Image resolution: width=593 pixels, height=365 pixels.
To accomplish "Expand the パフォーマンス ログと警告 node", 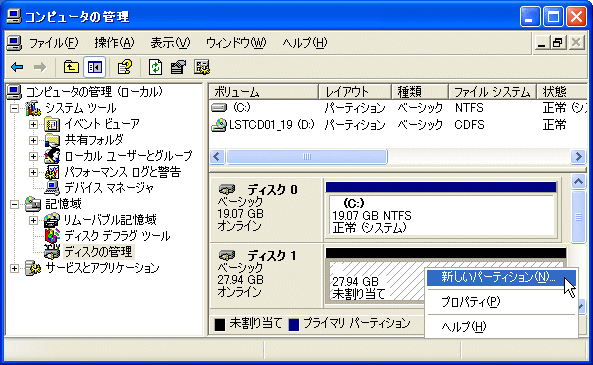I will 33,172.
